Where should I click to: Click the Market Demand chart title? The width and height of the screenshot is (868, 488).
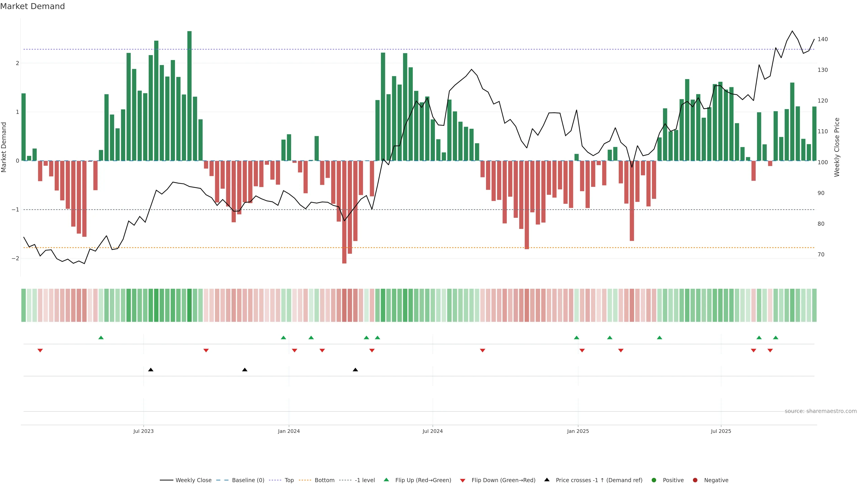pos(32,6)
